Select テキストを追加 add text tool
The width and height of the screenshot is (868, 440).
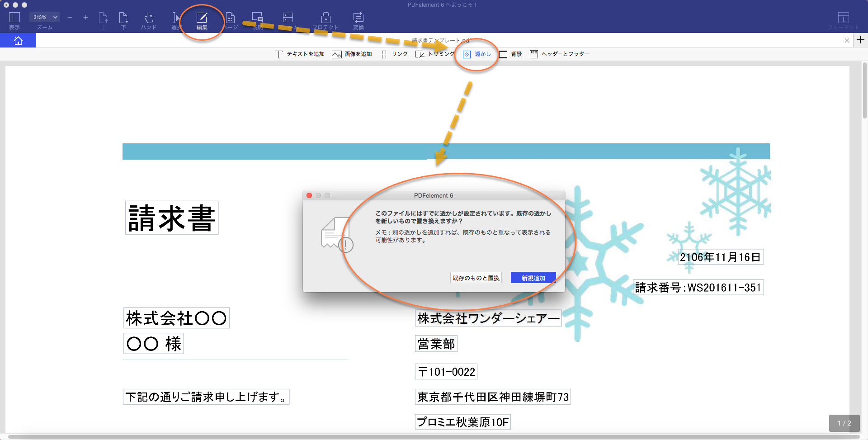(299, 54)
